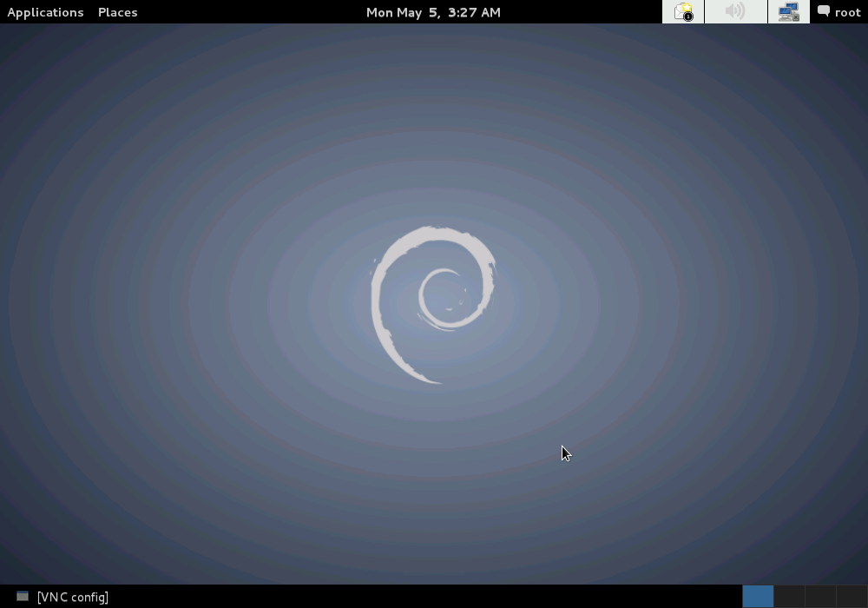Open the clock showing Mon May 5
The width and height of the screenshot is (868, 608).
[433, 12]
